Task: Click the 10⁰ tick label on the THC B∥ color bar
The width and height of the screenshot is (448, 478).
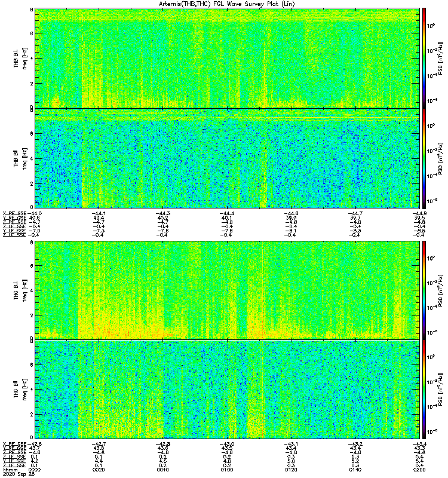Action: (431, 357)
